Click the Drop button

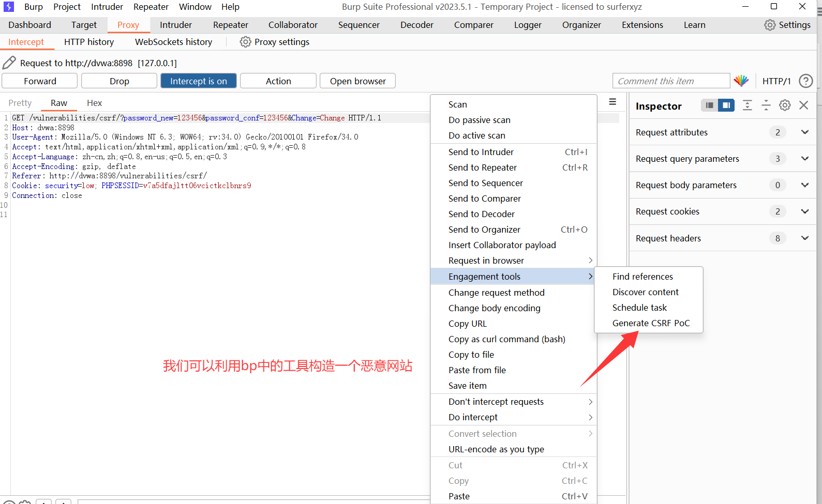[119, 81]
